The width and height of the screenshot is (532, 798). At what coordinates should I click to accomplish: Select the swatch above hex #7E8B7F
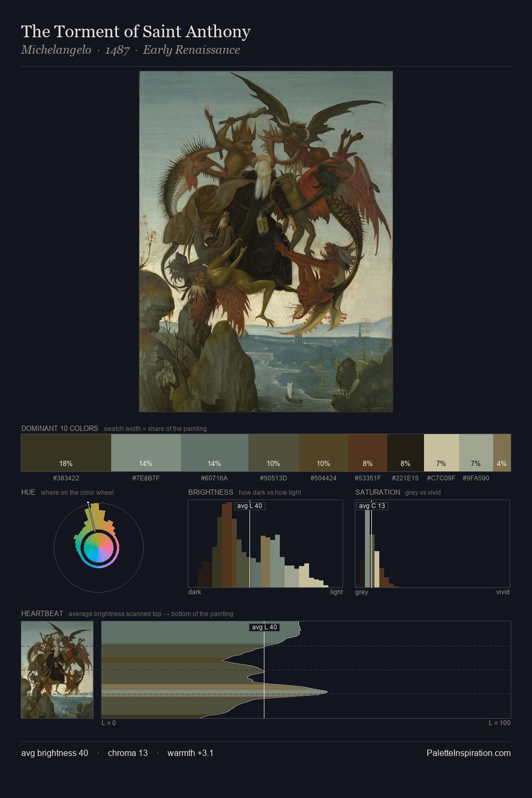pos(146,453)
